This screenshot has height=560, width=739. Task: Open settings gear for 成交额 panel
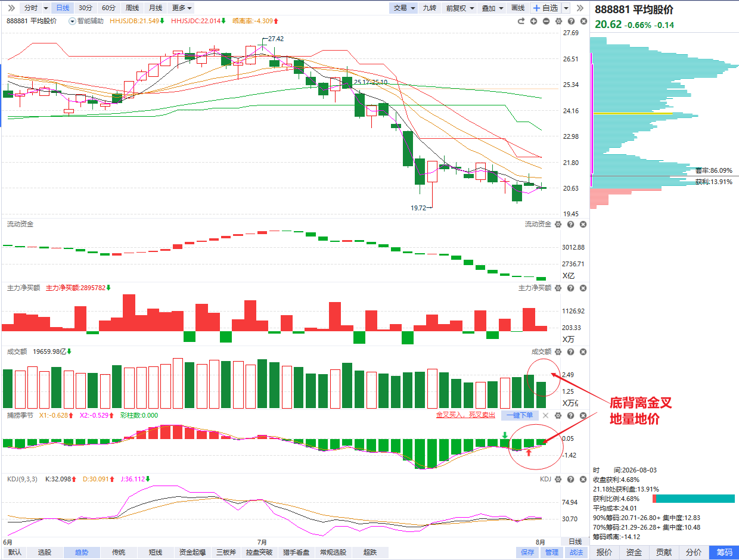(558, 352)
